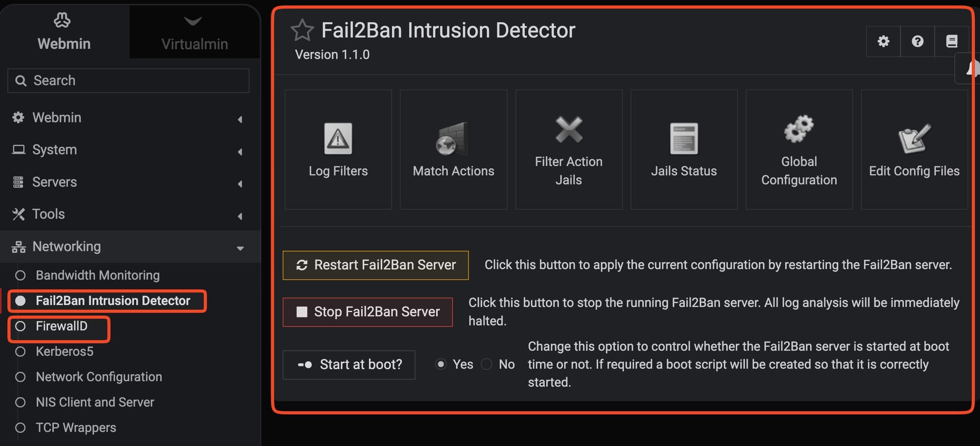The width and height of the screenshot is (980, 446).
Task: Click the module configuration gear icon
Action: tap(883, 41)
